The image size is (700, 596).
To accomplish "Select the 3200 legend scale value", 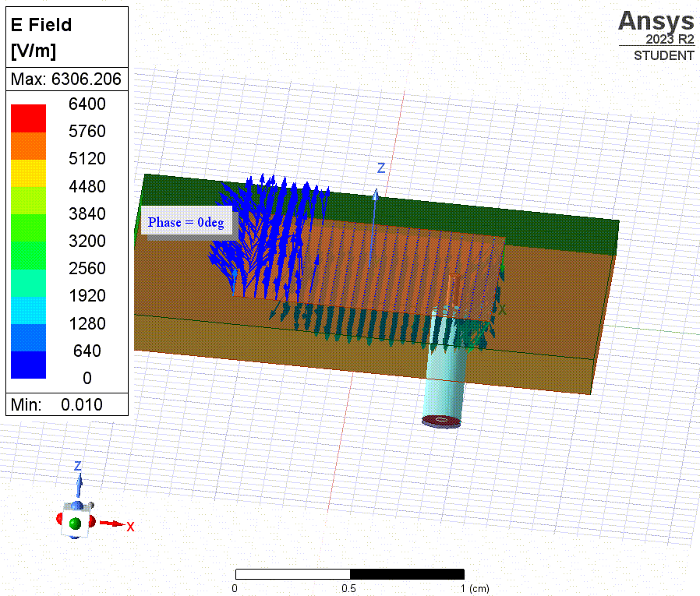I will click(87, 241).
